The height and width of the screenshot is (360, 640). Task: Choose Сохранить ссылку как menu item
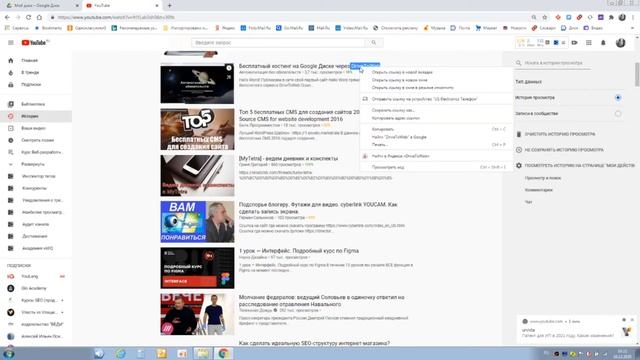[x=436, y=110]
